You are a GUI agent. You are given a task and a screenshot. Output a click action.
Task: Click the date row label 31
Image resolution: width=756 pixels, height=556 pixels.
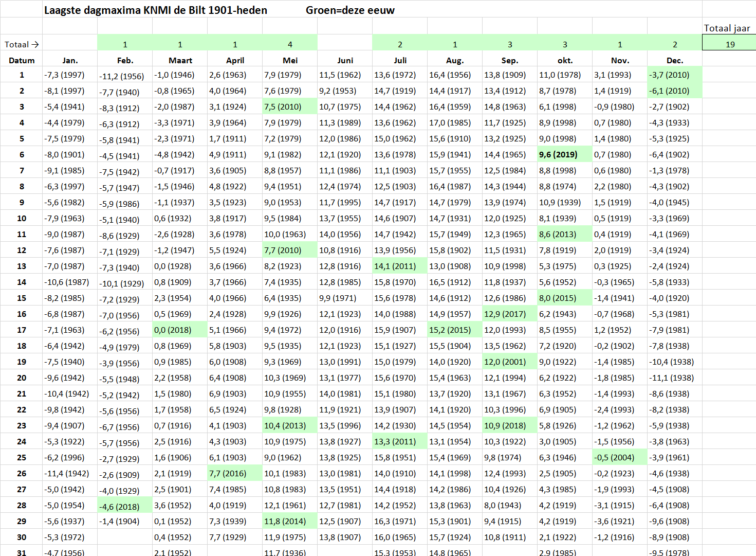[x=22, y=552]
